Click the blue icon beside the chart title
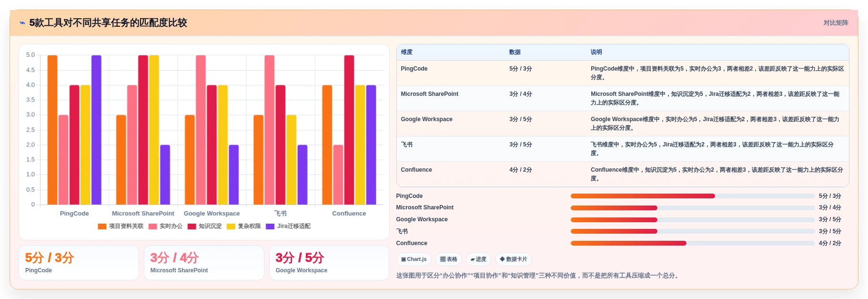868x299 pixels. pos(22,23)
